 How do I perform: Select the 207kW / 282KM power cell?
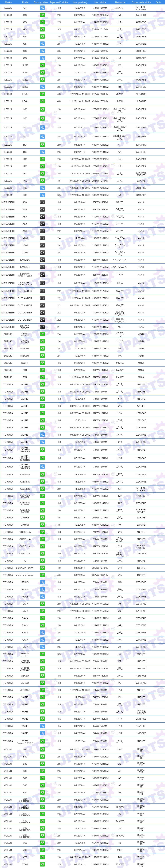point(100,575)
